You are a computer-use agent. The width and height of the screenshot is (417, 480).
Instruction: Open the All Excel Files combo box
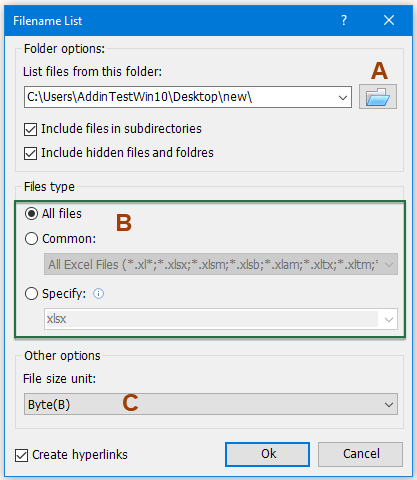(221, 264)
